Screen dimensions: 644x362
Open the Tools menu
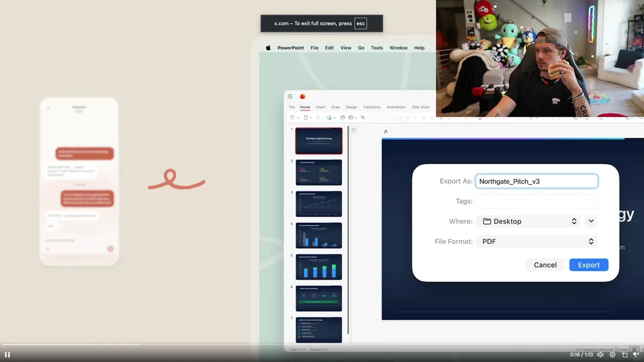377,48
